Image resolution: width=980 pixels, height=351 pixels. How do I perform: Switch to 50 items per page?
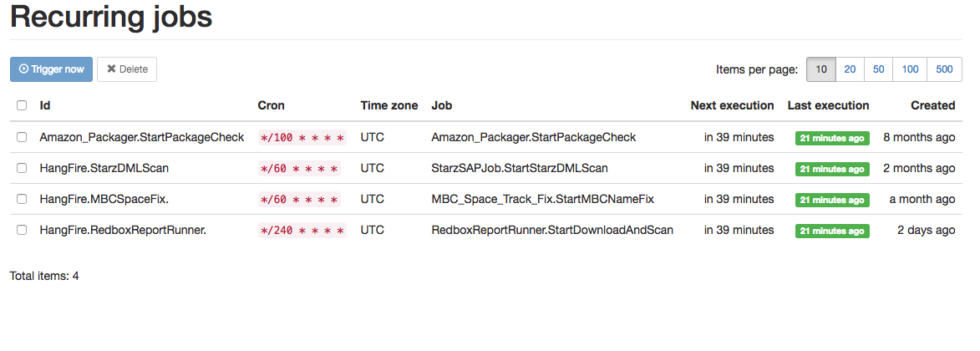(x=878, y=69)
